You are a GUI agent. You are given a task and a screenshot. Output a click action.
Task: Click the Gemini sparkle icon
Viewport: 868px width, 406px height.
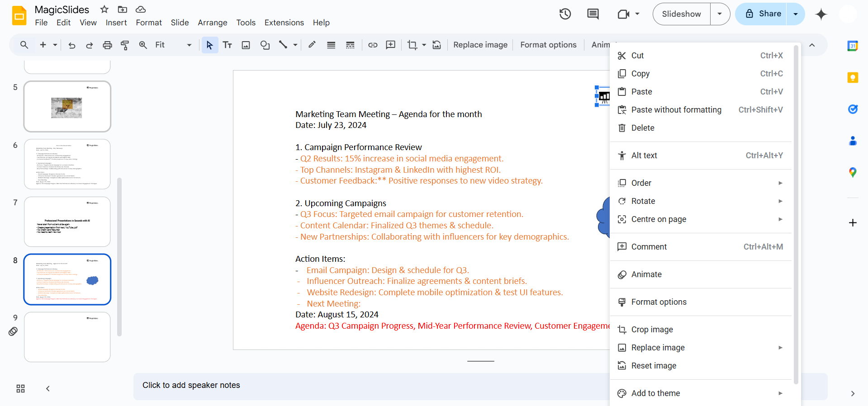coord(821,14)
